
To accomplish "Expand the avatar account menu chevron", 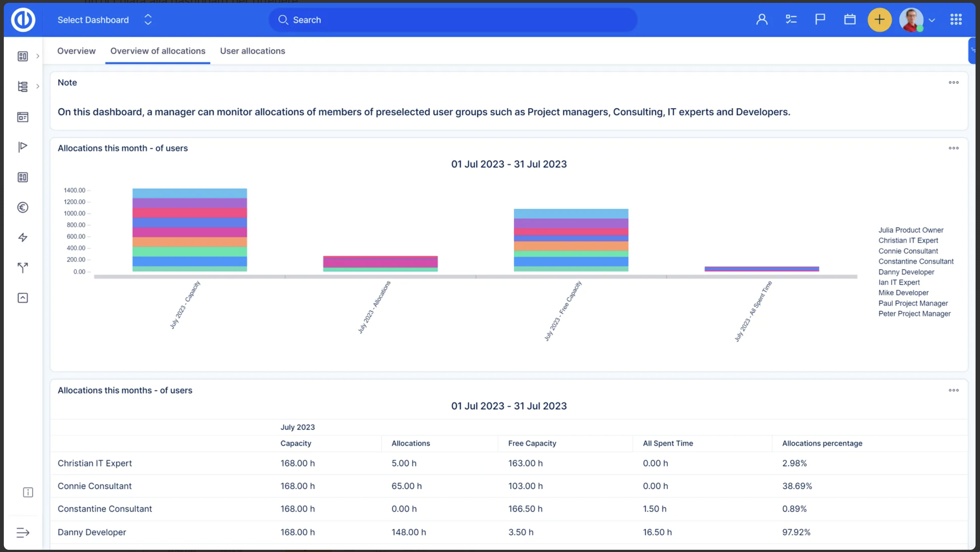I will [932, 20].
